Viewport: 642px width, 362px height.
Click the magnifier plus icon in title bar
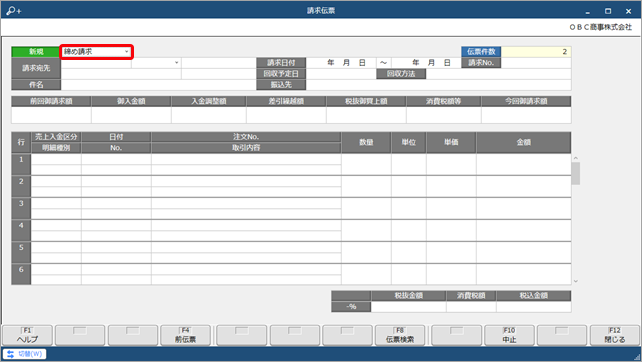click(x=14, y=11)
